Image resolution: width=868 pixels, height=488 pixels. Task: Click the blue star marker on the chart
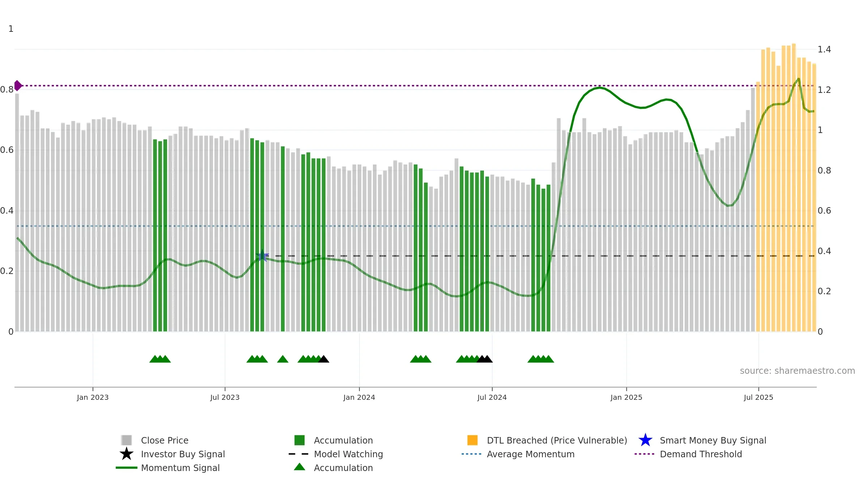tap(263, 256)
